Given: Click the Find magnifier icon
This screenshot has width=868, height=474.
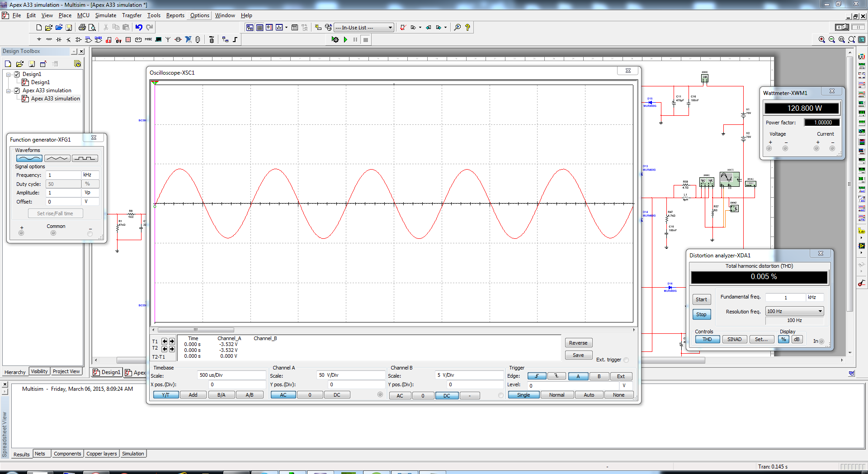Looking at the screenshot, I should pyautogui.click(x=458, y=28).
